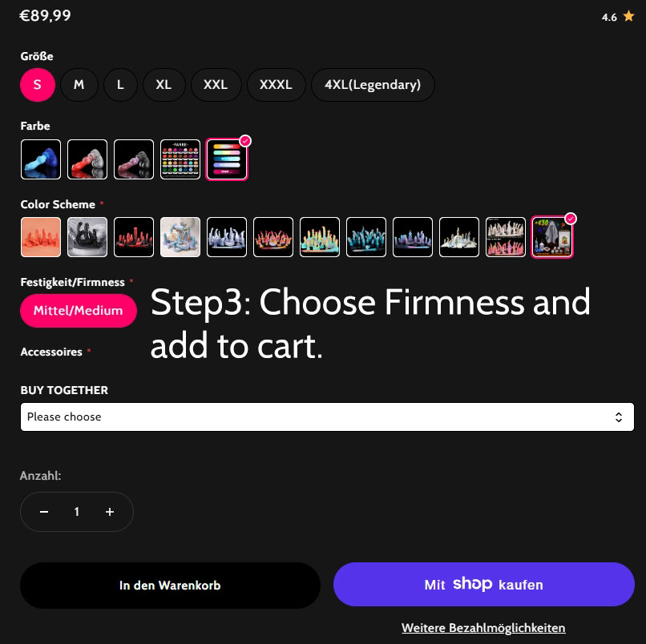The height and width of the screenshot is (644, 646).
Task: Click the dropdown arrows beside Please choose
Action: (619, 417)
